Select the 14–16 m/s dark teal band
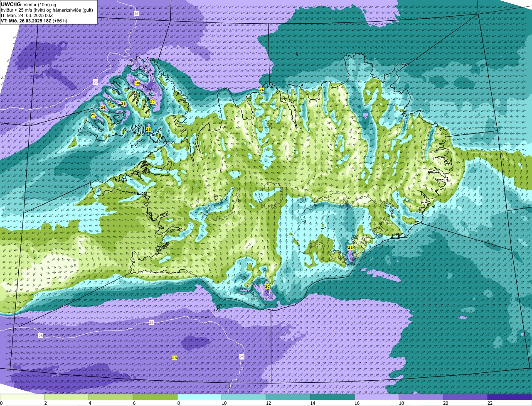532x406 pixels. pyautogui.click(x=332, y=397)
